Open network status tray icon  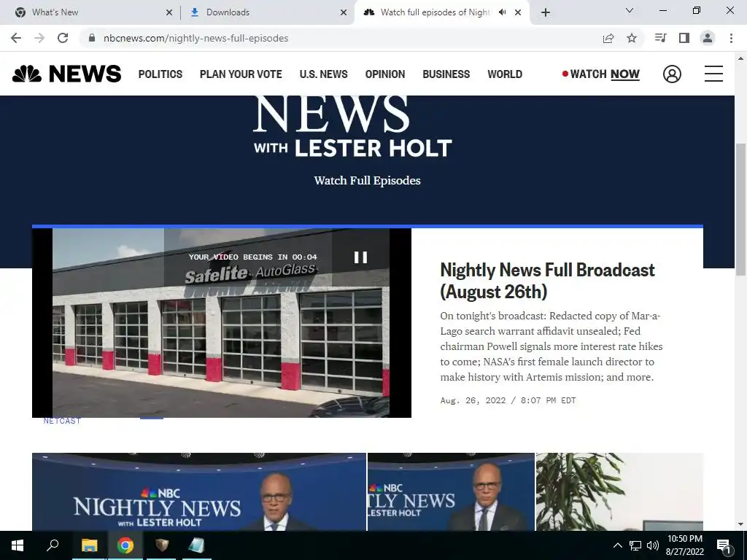coord(635,545)
